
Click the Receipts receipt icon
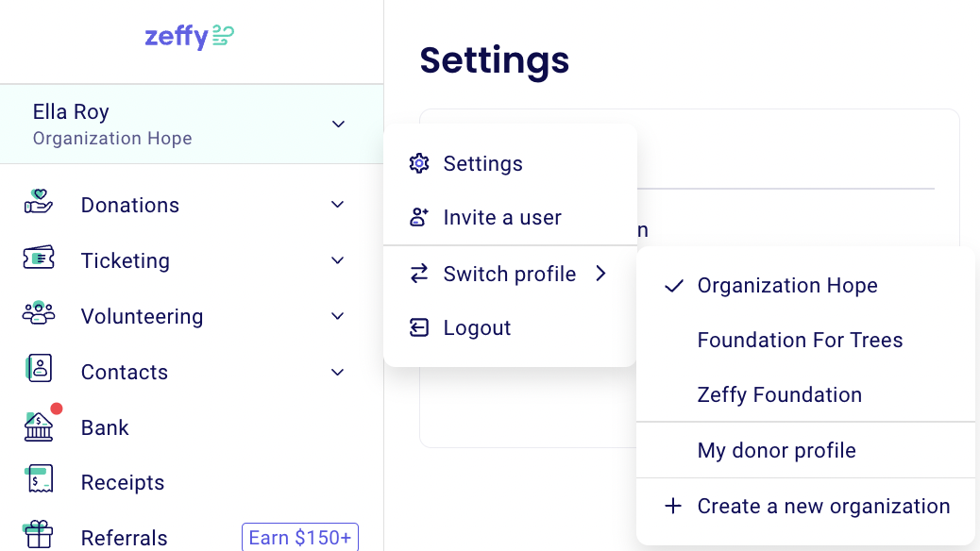[38, 482]
